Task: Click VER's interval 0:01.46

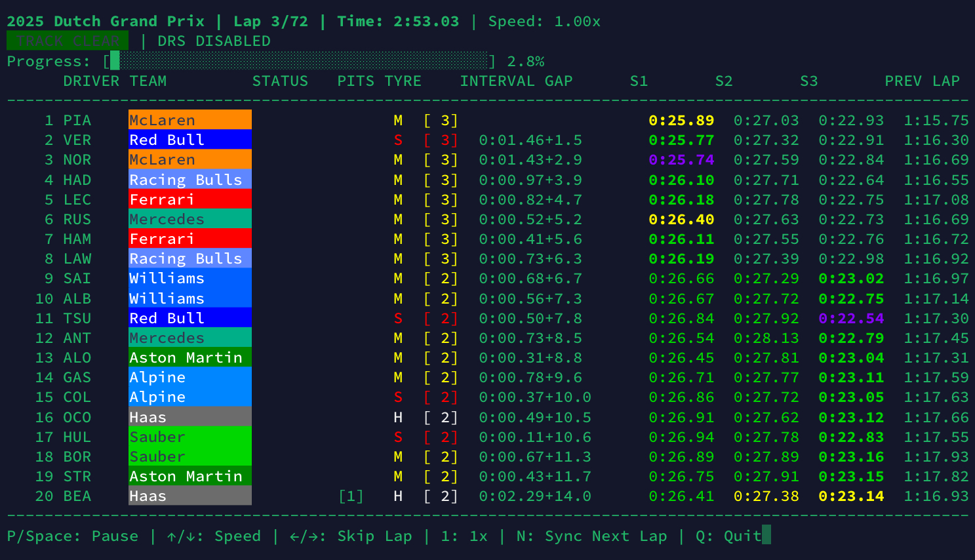Action: 511,140
